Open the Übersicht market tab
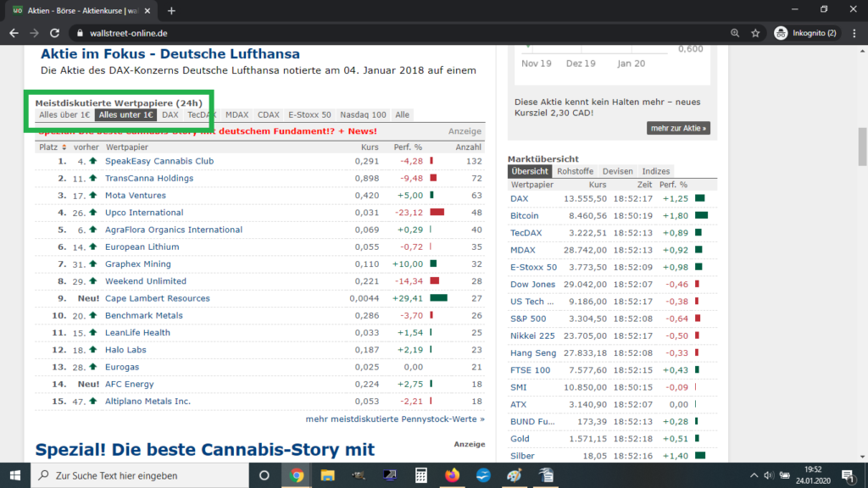 529,171
